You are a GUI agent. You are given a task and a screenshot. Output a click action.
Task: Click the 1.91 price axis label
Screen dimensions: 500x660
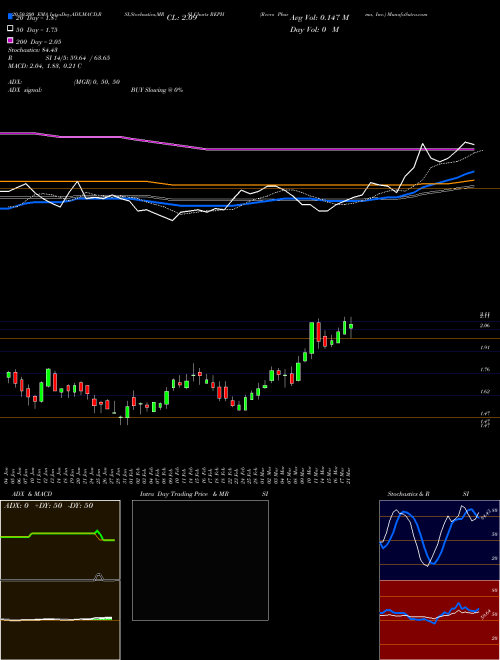(x=484, y=348)
